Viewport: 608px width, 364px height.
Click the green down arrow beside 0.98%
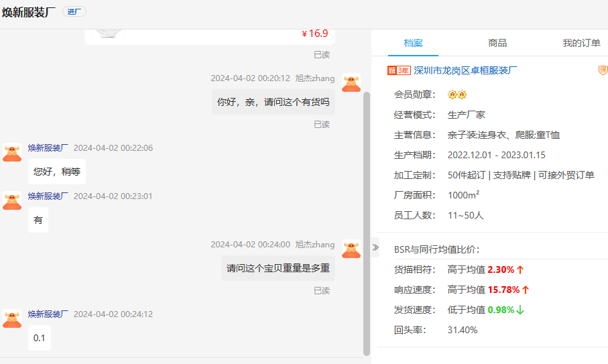coord(520,310)
